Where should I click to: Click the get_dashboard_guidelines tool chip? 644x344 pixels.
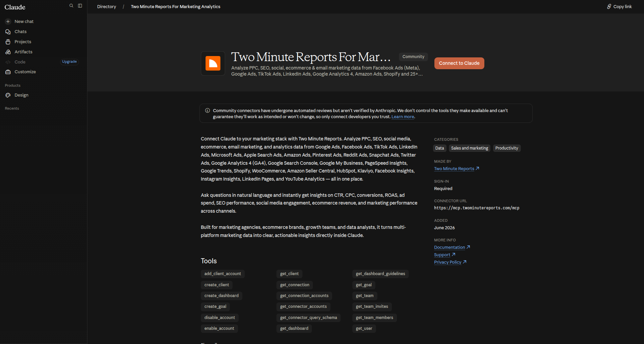tap(380, 274)
